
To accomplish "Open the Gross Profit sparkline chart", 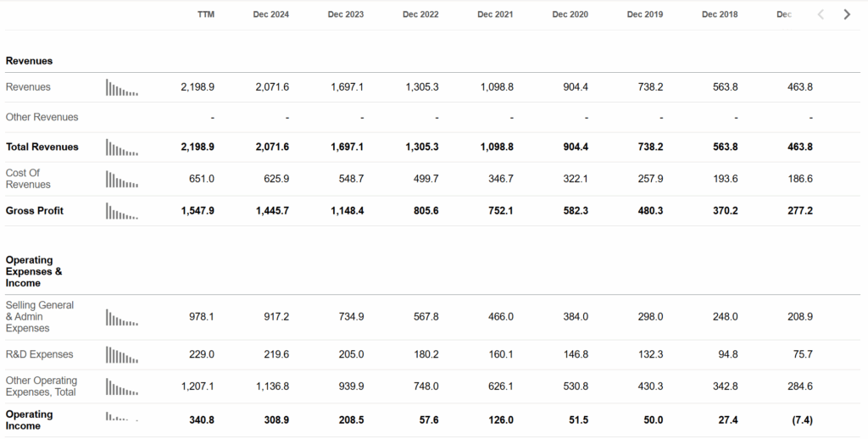I will click(x=122, y=211).
